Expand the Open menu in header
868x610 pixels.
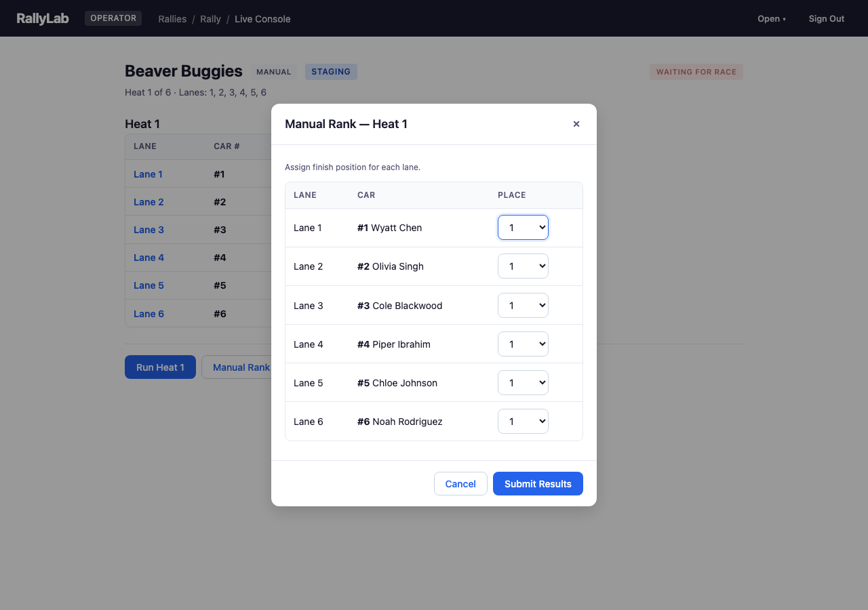tap(771, 19)
